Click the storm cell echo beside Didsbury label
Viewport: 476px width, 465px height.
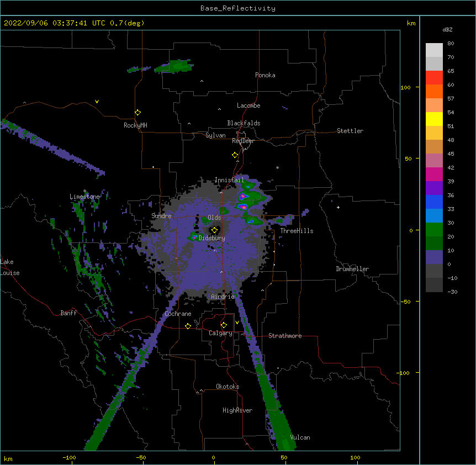[194, 237]
